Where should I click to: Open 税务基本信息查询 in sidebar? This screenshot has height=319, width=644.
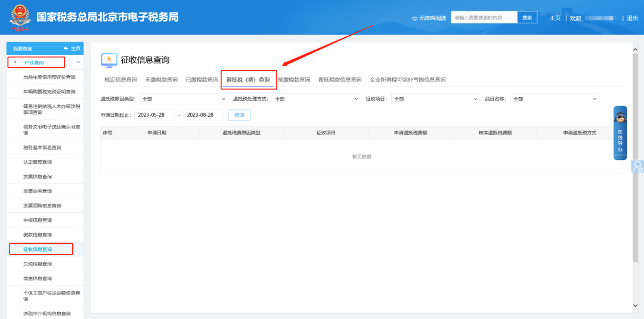tap(42, 147)
